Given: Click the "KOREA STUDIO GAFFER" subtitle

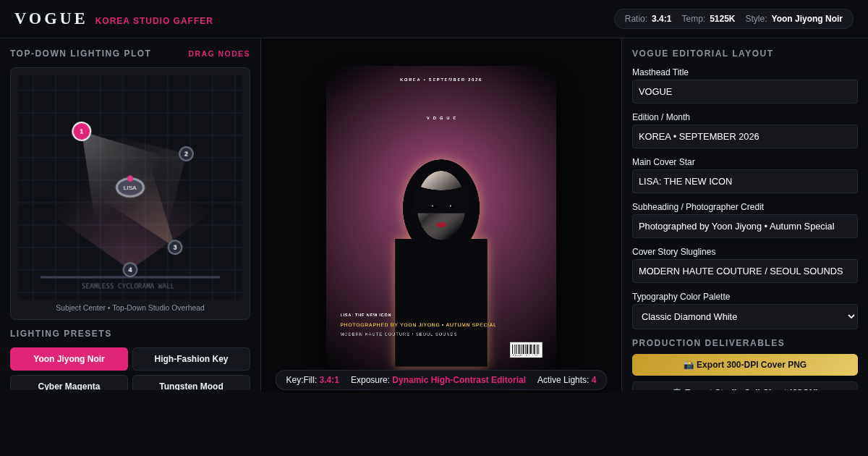Looking at the screenshot, I should click(154, 21).
